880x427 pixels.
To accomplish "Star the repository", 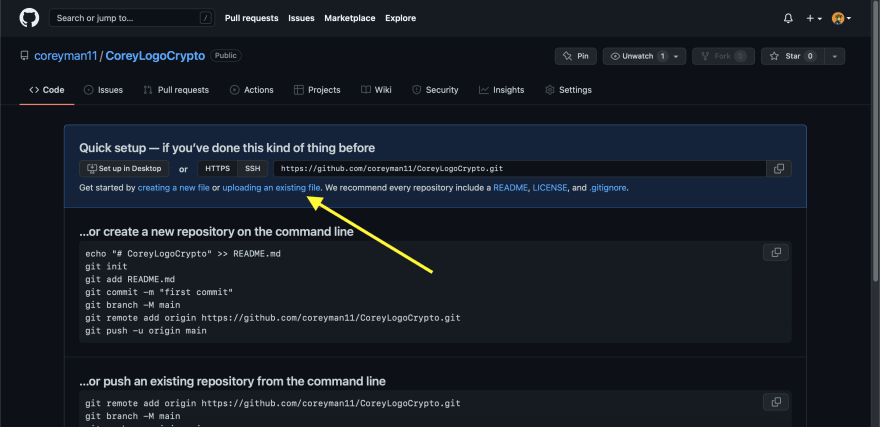I will point(793,56).
